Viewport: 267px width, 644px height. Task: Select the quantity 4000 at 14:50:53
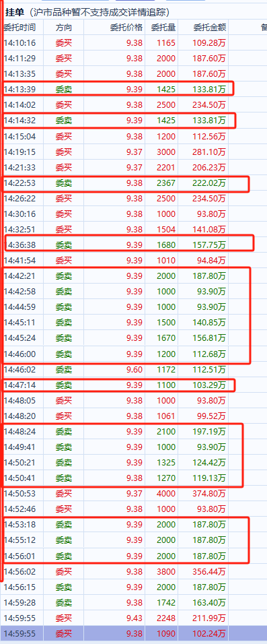(166, 494)
